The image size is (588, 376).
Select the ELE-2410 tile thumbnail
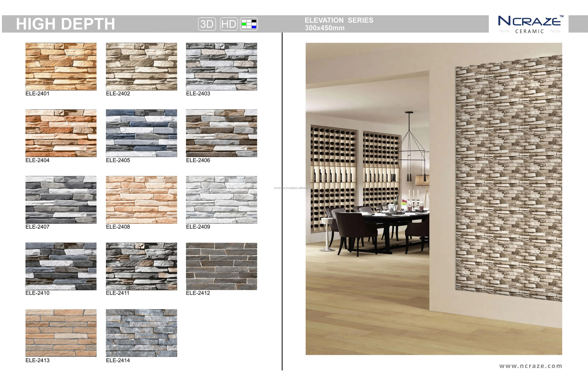pyautogui.click(x=61, y=266)
